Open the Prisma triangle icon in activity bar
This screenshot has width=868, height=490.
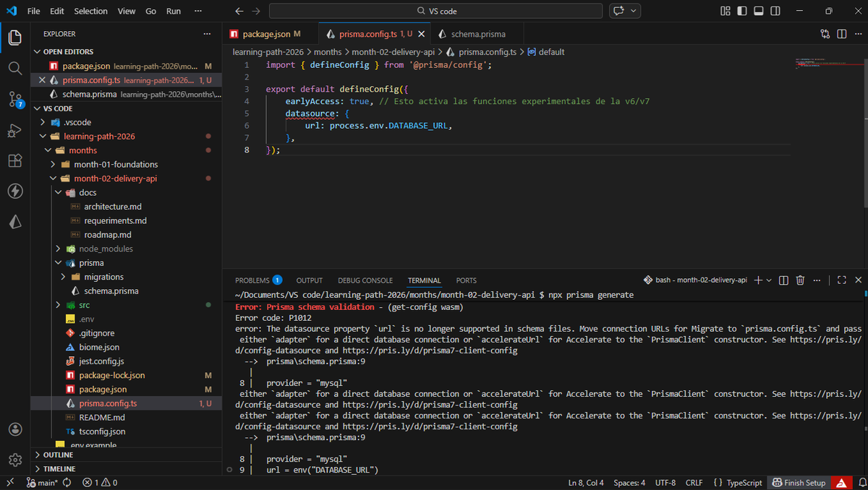coord(14,222)
